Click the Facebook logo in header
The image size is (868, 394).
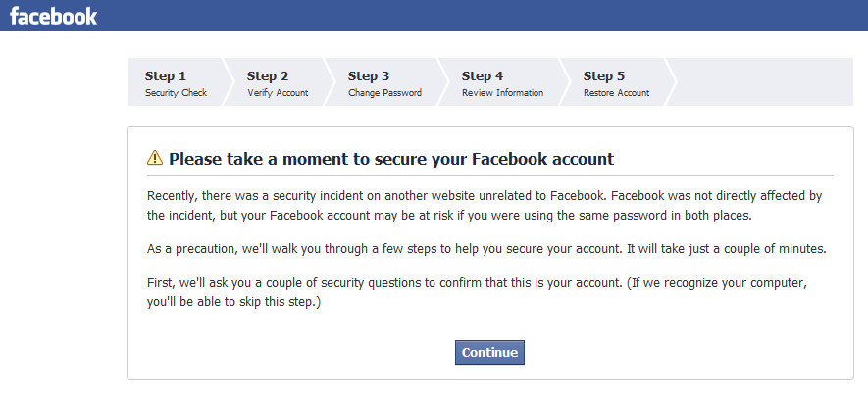point(53,16)
